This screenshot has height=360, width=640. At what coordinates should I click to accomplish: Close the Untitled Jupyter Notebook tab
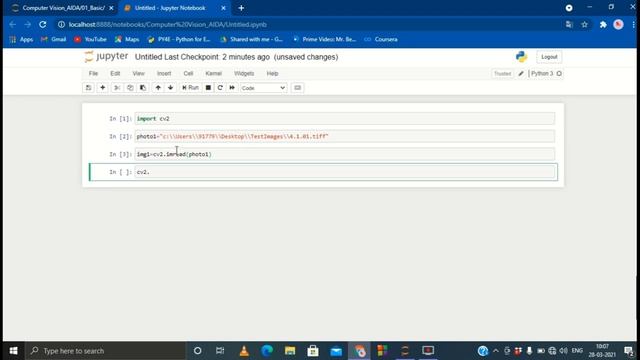coord(223,8)
